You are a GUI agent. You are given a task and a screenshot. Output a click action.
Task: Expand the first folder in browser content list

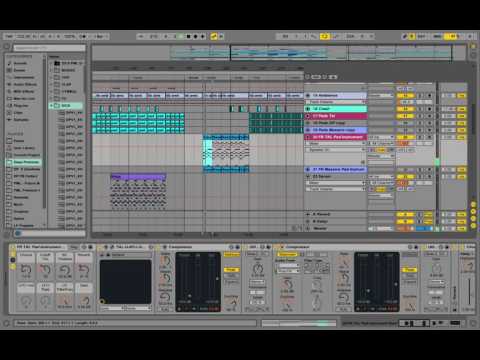click(51, 63)
